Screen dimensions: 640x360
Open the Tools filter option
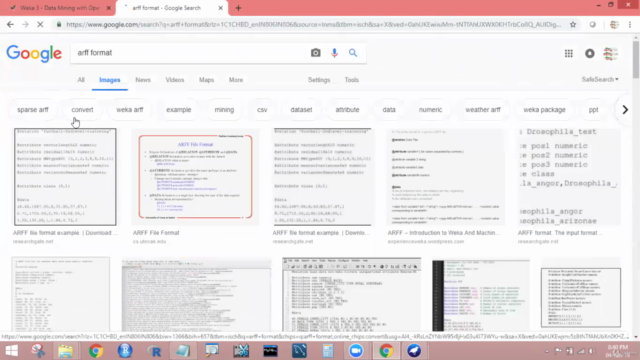point(351,80)
